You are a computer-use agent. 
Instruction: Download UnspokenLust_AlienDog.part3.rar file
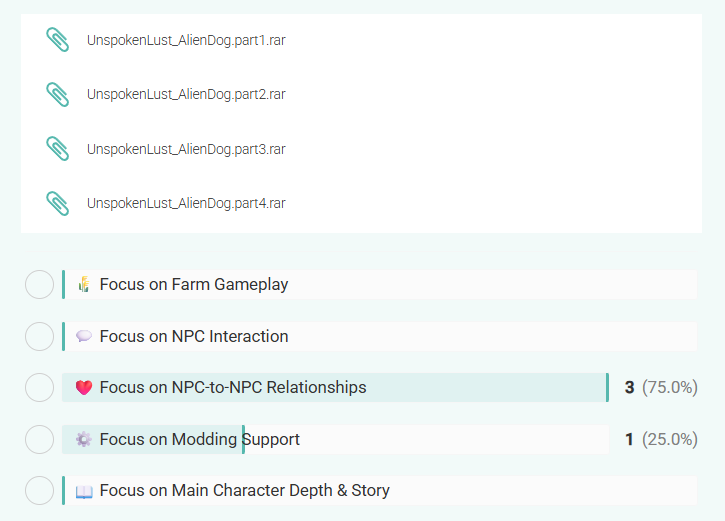[x=186, y=149]
